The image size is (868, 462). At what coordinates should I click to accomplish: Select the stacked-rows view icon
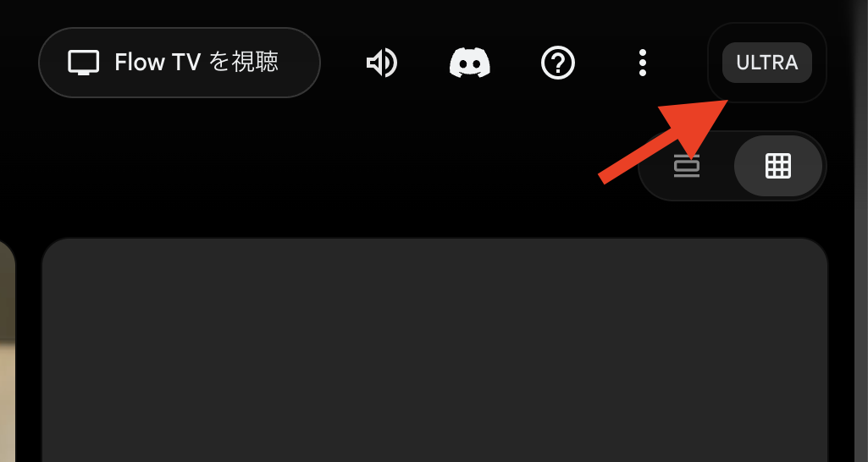(687, 166)
